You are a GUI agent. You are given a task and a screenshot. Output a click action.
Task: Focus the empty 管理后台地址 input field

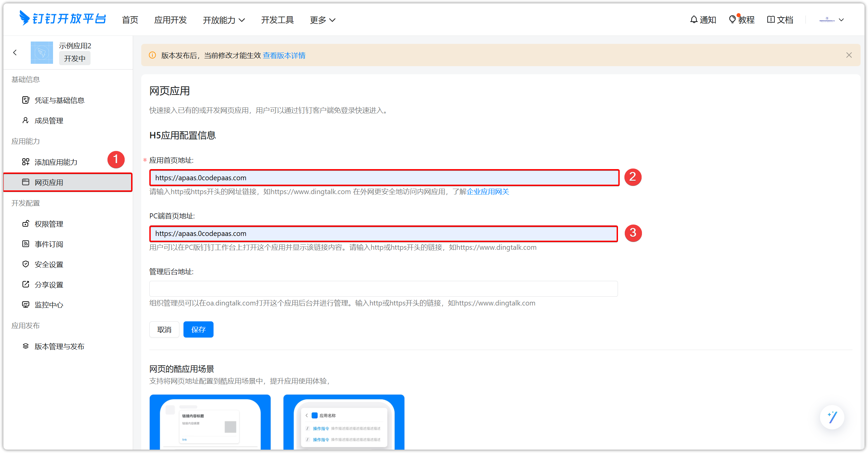[x=383, y=289]
